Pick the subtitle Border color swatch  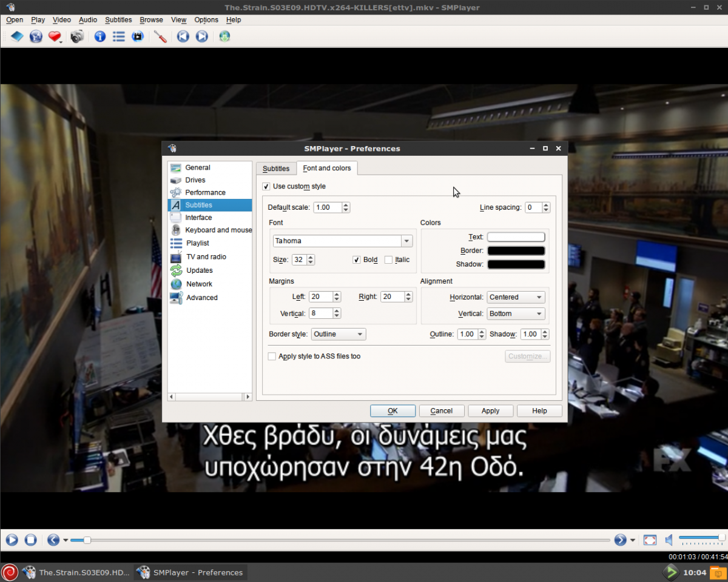tap(516, 251)
